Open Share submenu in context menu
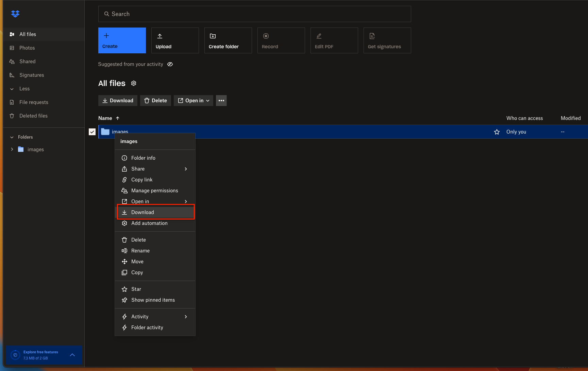This screenshot has height=371, width=588. pos(155,169)
